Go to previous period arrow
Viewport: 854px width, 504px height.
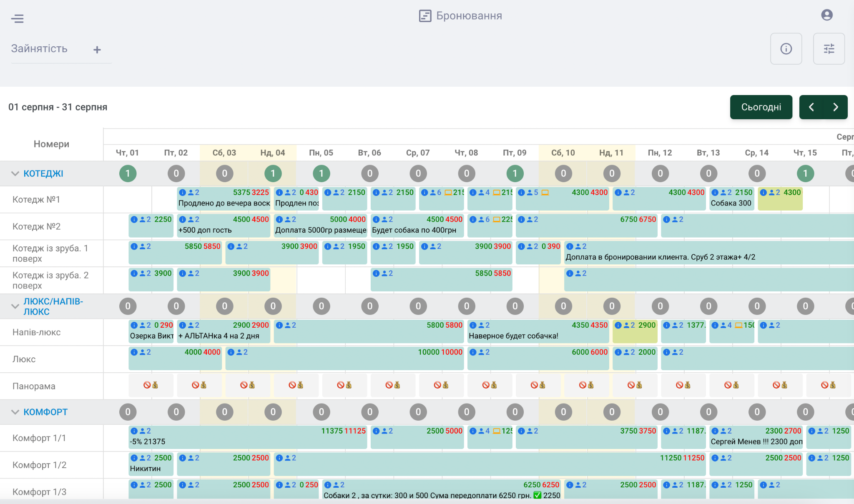coord(811,107)
